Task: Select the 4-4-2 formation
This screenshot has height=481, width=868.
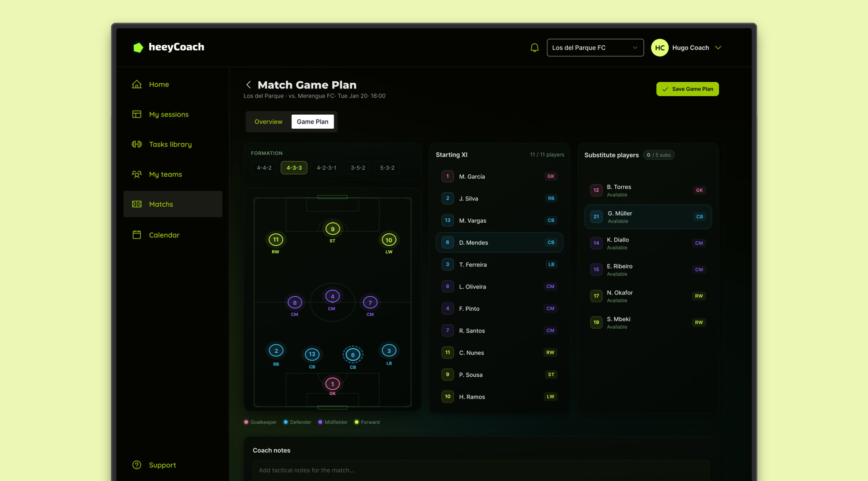Action: (x=264, y=168)
